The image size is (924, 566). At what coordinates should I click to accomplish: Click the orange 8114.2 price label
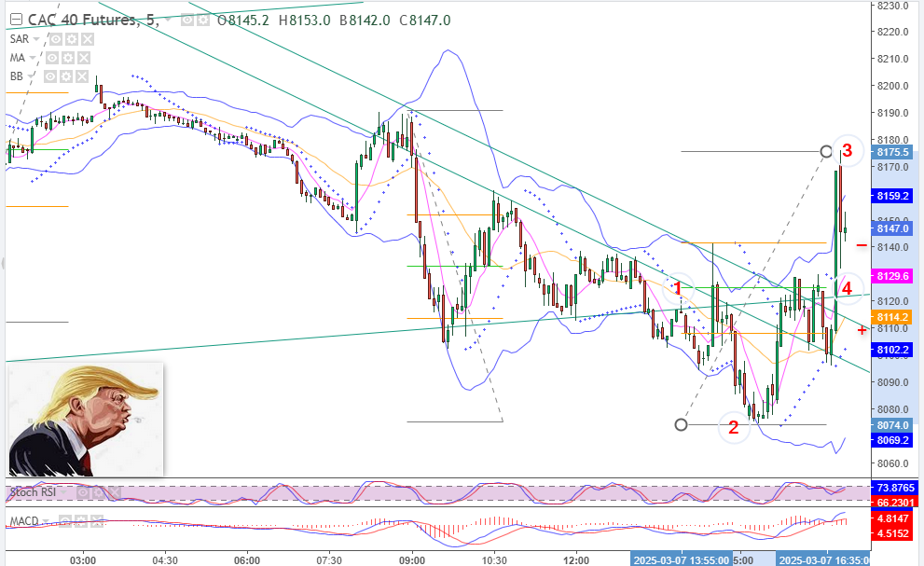[893, 317]
